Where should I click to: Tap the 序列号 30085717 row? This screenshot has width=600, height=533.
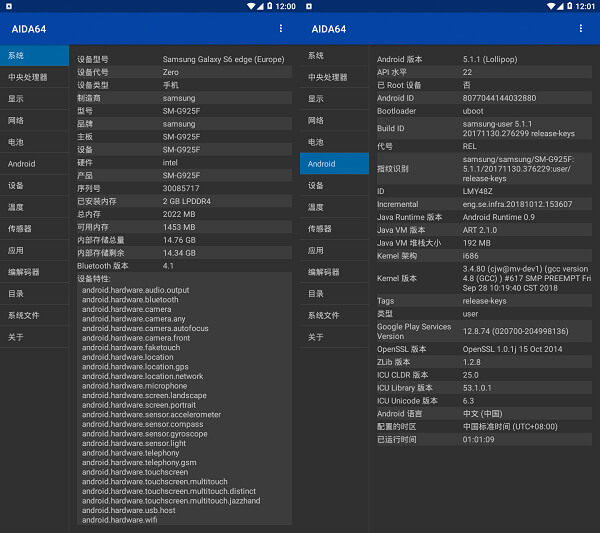tap(184, 188)
